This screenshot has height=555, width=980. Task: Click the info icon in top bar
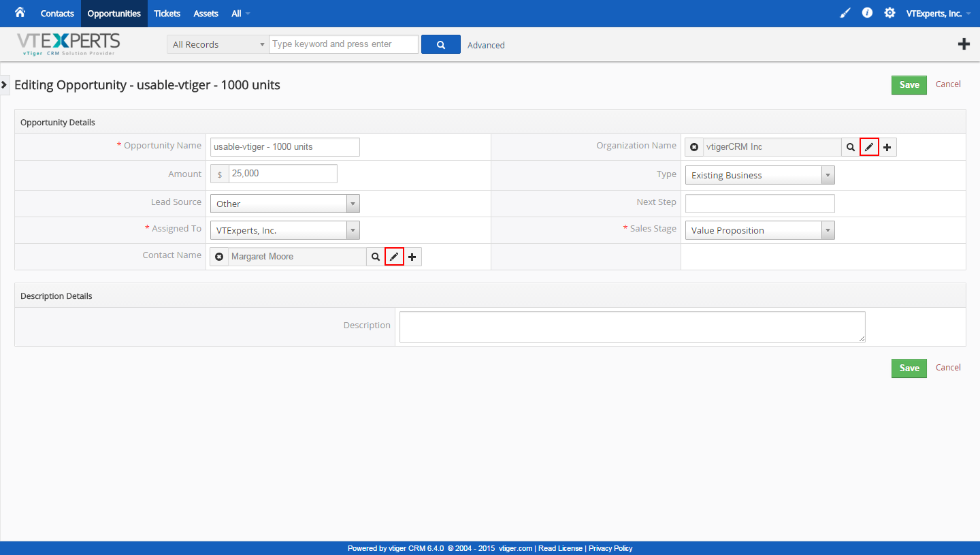[x=867, y=13]
